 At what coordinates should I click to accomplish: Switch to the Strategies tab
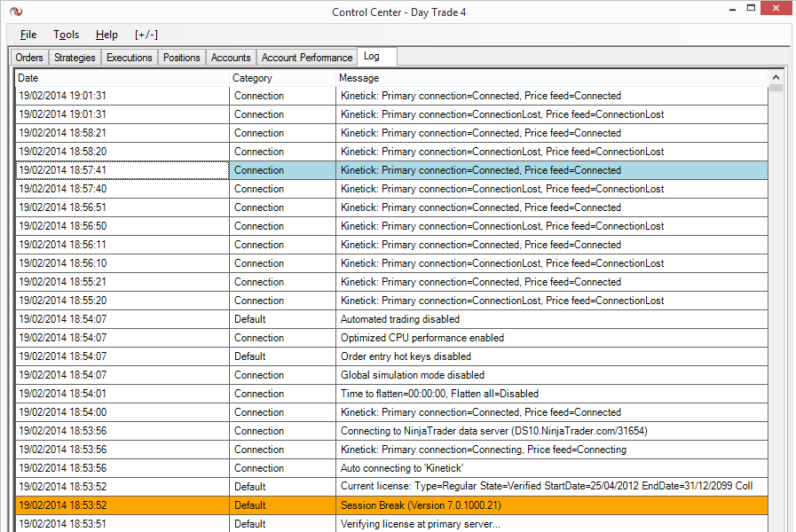[75, 58]
